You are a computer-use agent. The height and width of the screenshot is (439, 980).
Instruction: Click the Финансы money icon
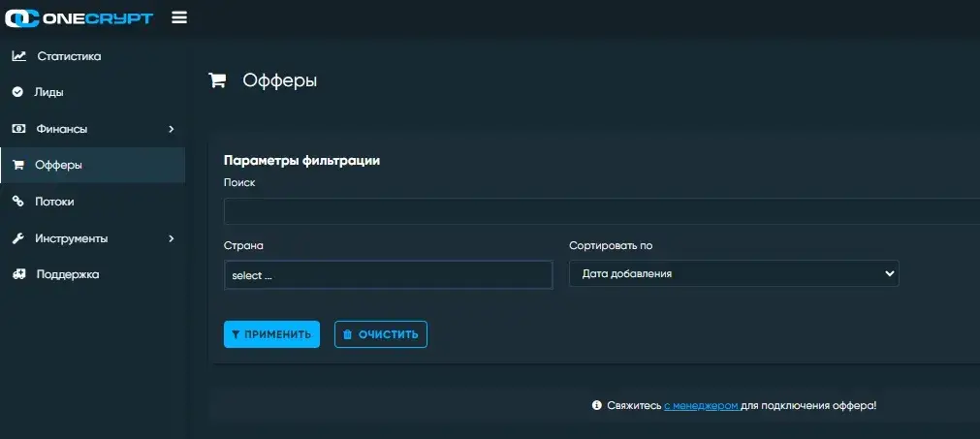[x=18, y=129]
